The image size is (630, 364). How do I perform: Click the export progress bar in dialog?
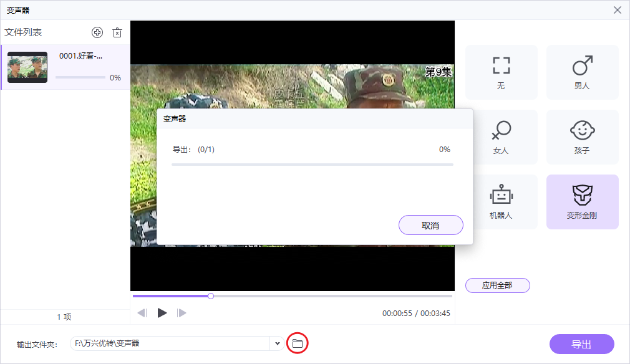tap(312, 165)
